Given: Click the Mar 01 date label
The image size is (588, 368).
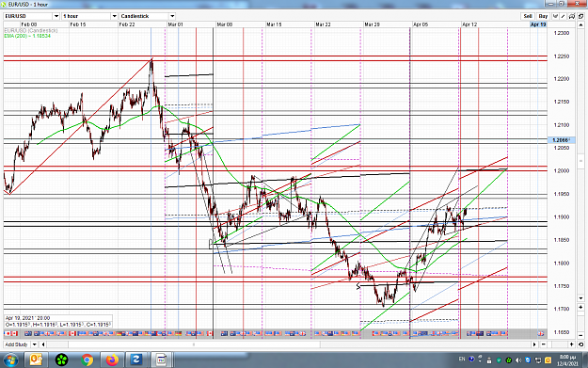Looking at the screenshot, I should [175, 24].
